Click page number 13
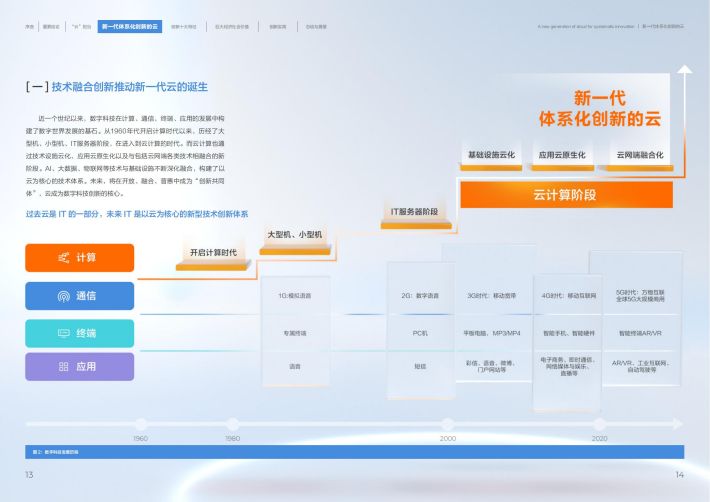Image resolution: width=710 pixels, height=502 pixels. pyautogui.click(x=29, y=474)
